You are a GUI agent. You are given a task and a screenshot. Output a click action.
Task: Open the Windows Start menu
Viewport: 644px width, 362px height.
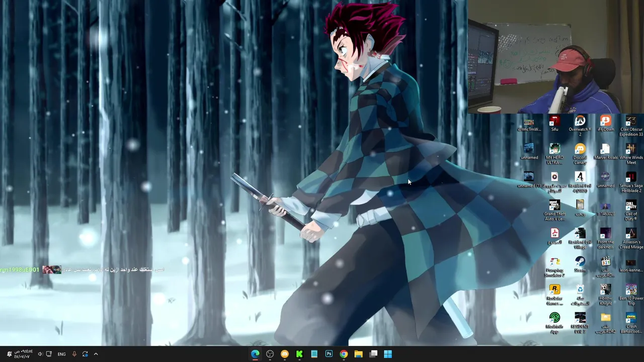pos(388,354)
